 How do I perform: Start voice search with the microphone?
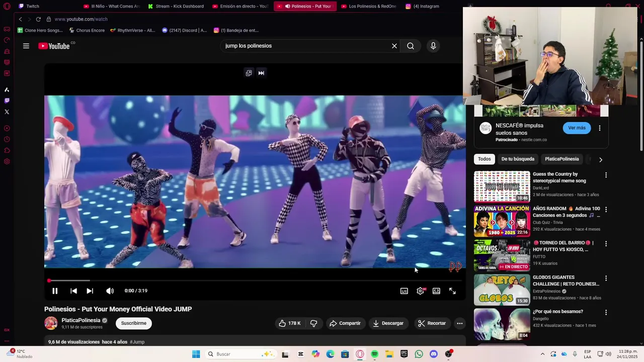pos(433,46)
